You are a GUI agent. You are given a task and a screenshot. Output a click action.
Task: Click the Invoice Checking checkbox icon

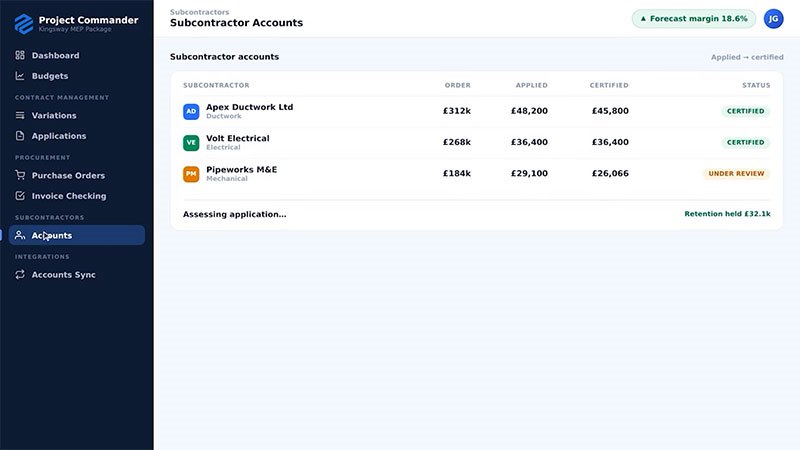tap(20, 196)
